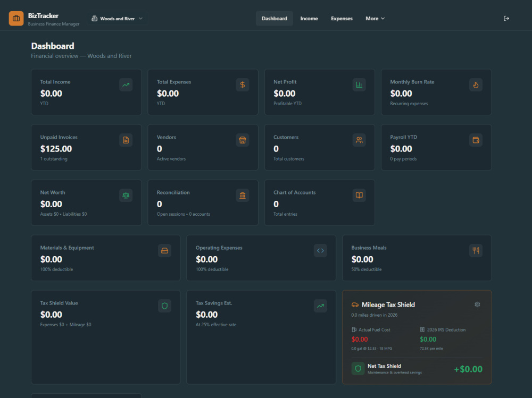
Task: Click the 'Profitable YTD' label
Action: click(x=287, y=104)
